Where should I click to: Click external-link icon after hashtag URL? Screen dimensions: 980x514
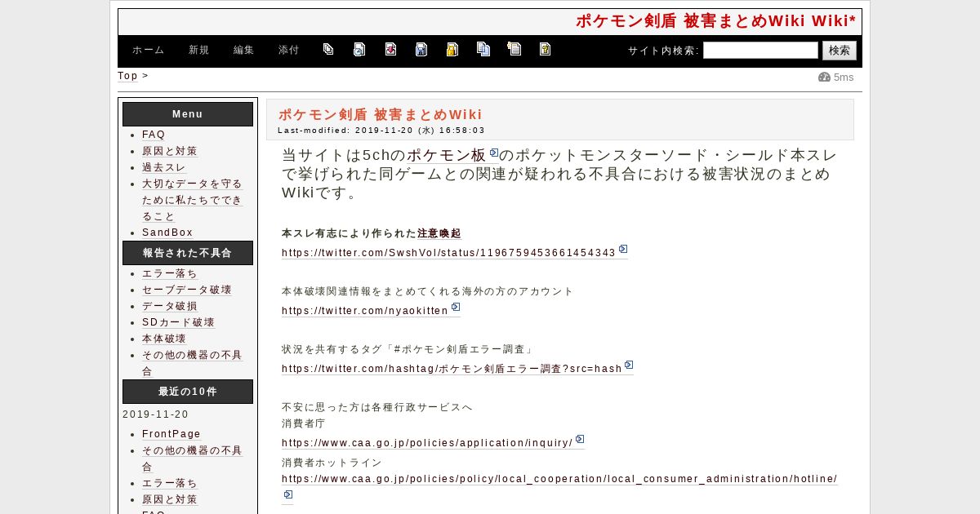click(x=629, y=365)
